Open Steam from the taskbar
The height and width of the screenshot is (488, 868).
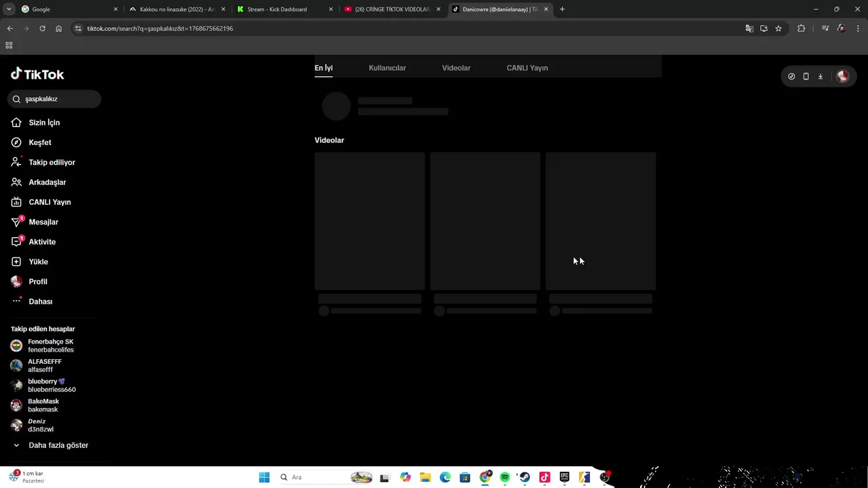pos(524,477)
